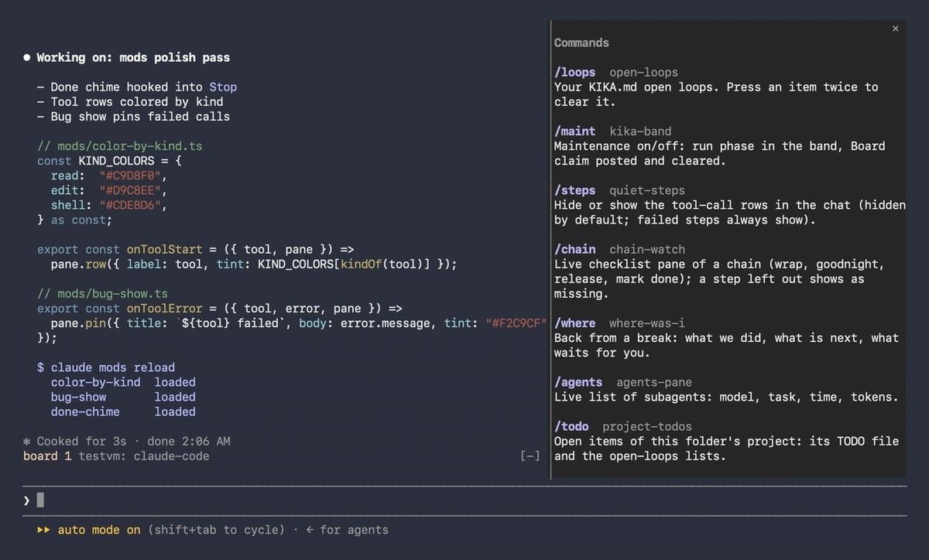This screenshot has width=929, height=560.
Task: Pick the /steps command entry
Action: pyautogui.click(x=575, y=190)
